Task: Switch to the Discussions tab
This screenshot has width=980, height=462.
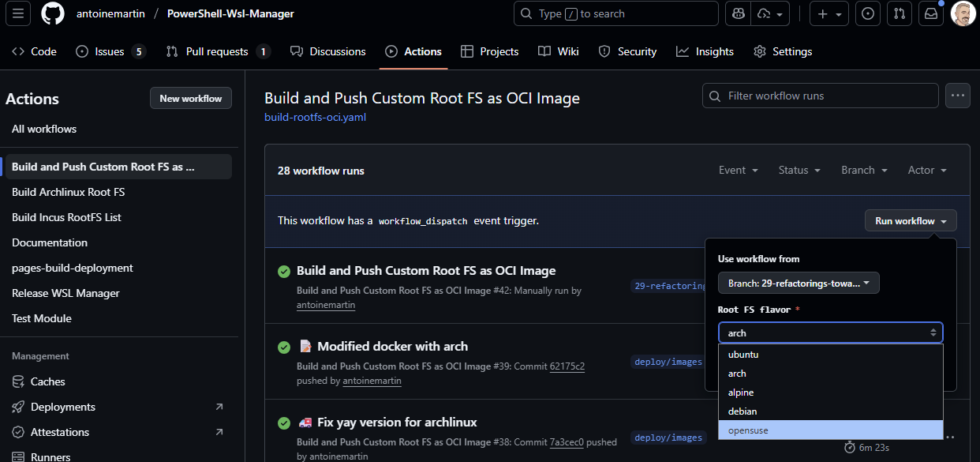Action: point(328,51)
